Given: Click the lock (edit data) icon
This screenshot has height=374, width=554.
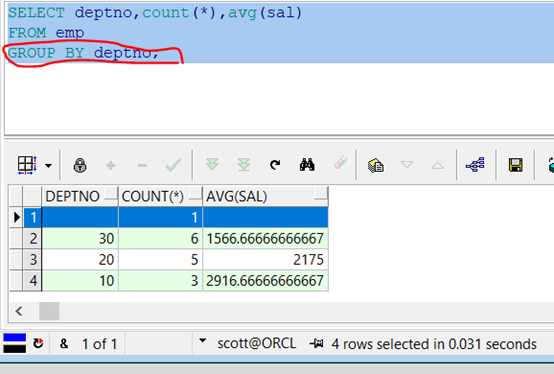Looking at the screenshot, I should [80, 165].
